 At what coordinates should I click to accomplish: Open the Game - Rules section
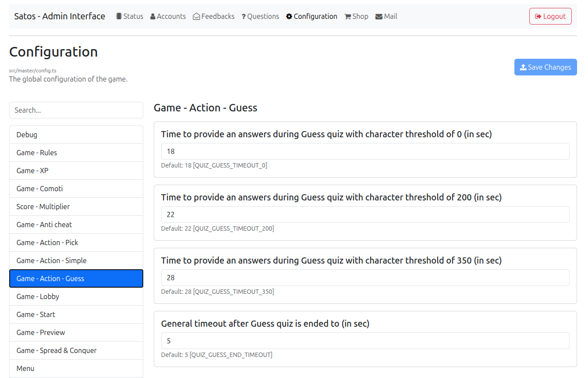[76, 153]
